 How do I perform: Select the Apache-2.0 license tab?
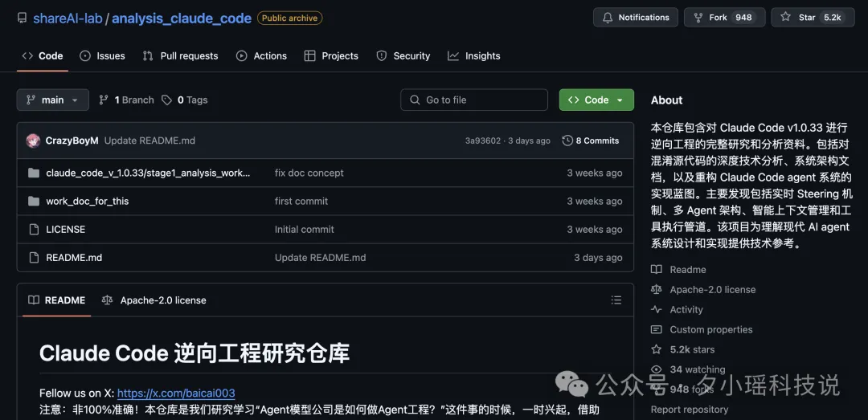point(154,300)
